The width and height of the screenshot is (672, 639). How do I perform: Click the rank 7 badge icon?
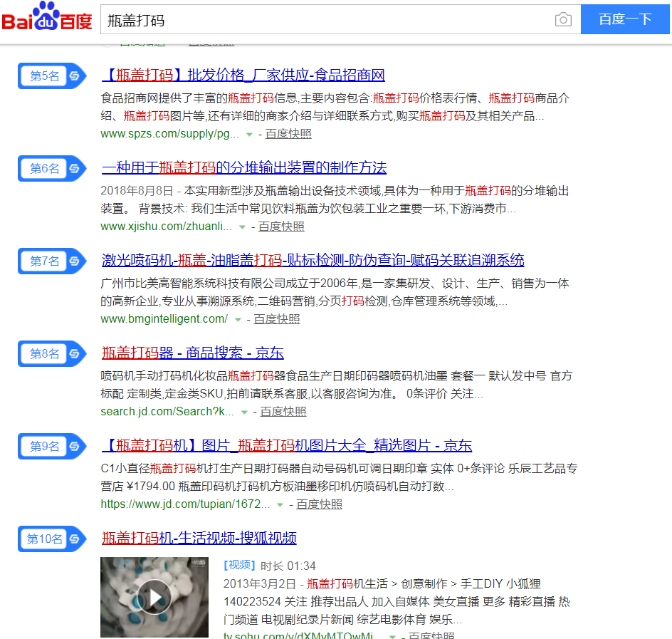click(75, 261)
